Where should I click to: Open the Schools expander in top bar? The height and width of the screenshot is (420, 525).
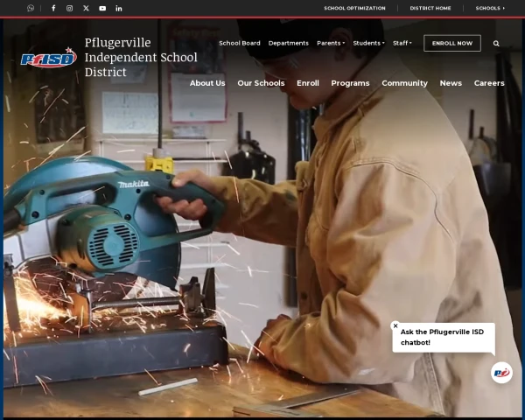point(490,8)
